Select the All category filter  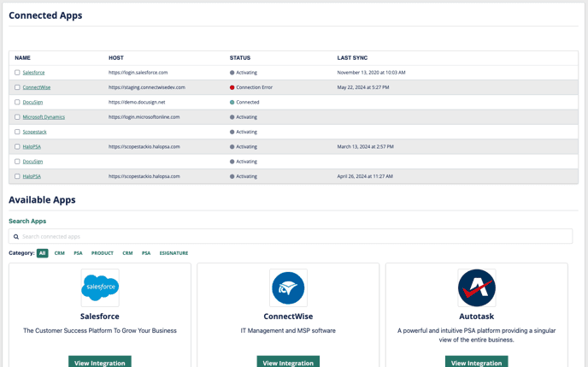coord(43,253)
